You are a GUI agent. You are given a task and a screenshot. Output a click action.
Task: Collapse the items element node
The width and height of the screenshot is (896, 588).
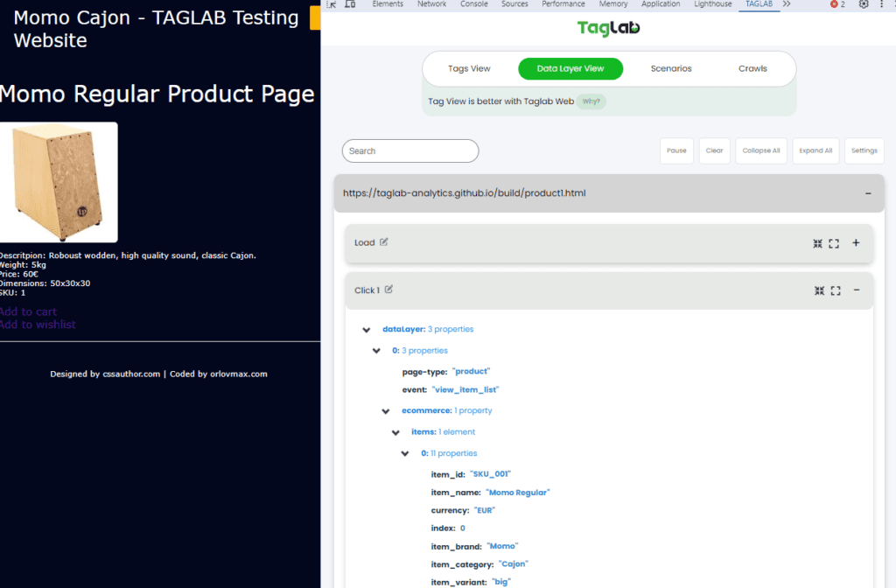click(x=395, y=432)
